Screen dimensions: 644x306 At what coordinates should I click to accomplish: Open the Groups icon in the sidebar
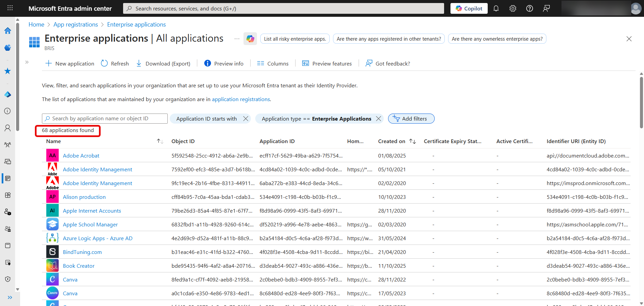pos(7,145)
